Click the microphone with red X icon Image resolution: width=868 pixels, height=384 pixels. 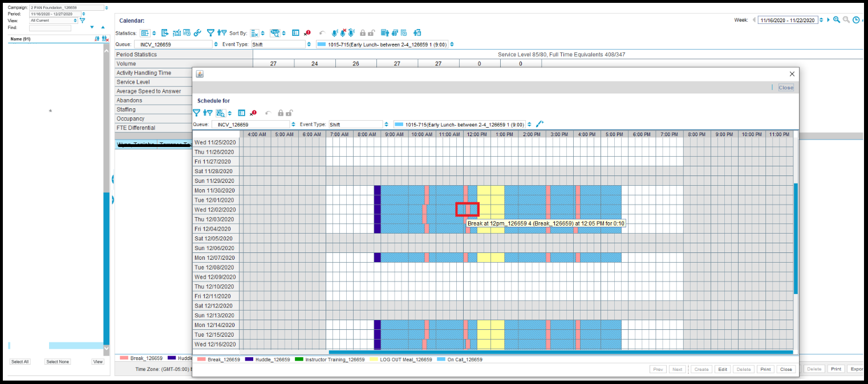pyautogui.click(x=343, y=33)
